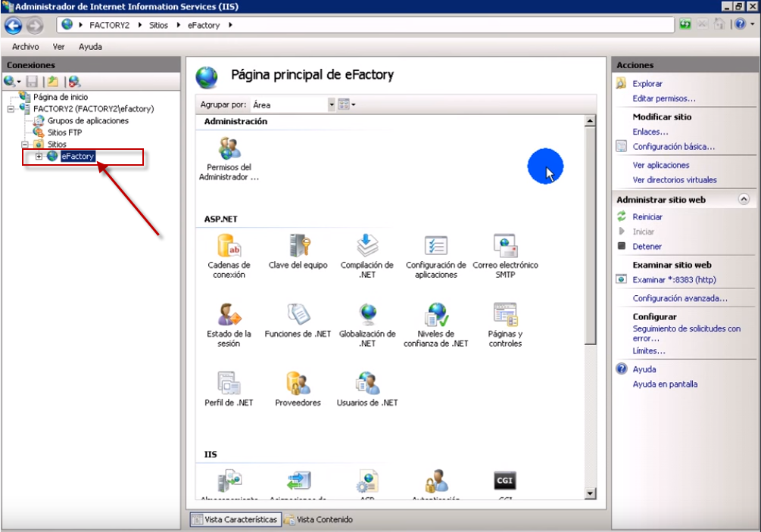Collapse Administrar sitio web section
This screenshot has width=761, height=532.
[x=743, y=200]
